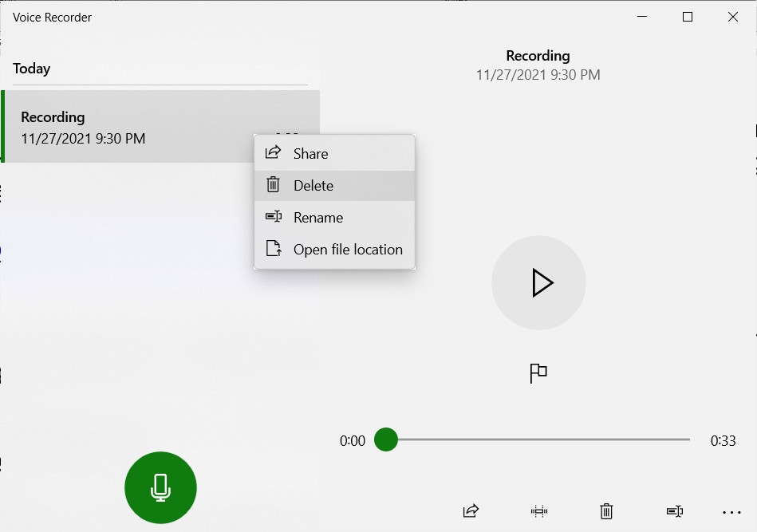The width and height of the screenshot is (757, 532).
Task: Open the Trim tool in the bottom toolbar
Action: click(538, 510)
